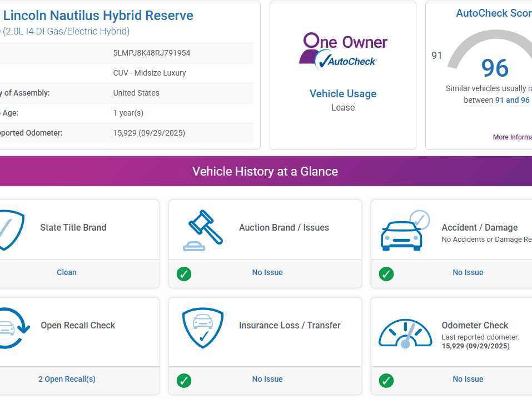Viewport: 532px width, 399px height.
Task: Select No Issue under Accident / Damage
Action: coord(468,272)
